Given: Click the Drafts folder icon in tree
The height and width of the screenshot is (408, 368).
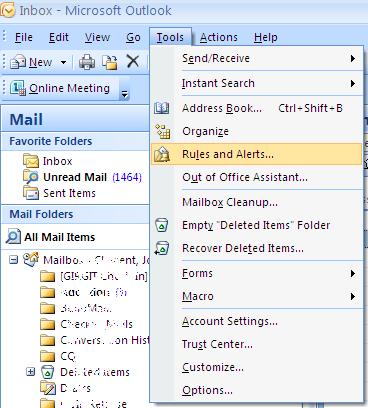Looking at the screenshot, I should 48,388.
